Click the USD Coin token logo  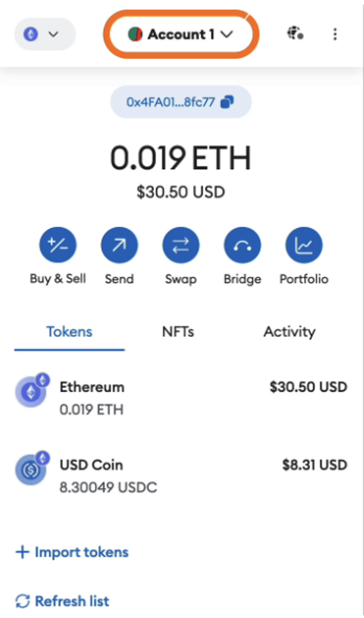31,469
